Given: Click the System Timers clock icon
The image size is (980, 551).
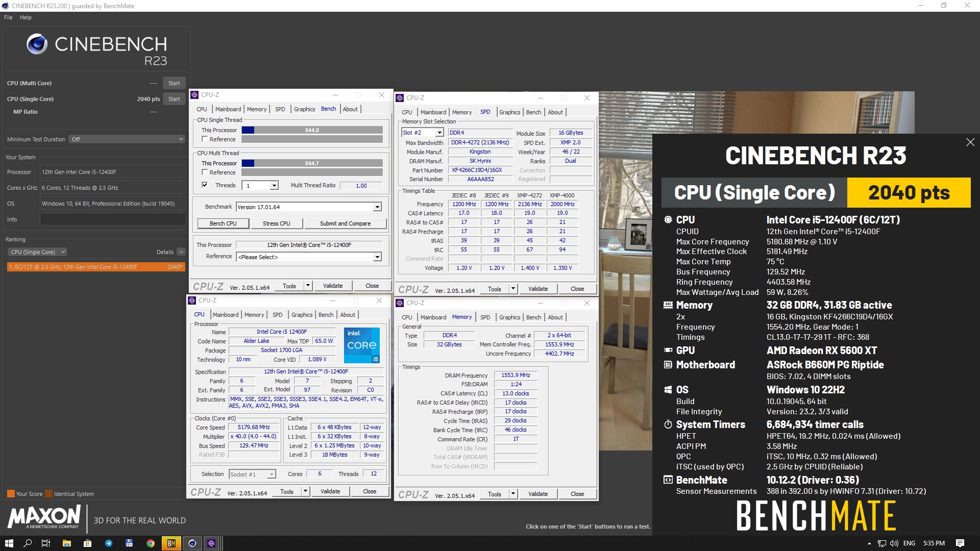Looking at the screenshot, I should 668,424.
